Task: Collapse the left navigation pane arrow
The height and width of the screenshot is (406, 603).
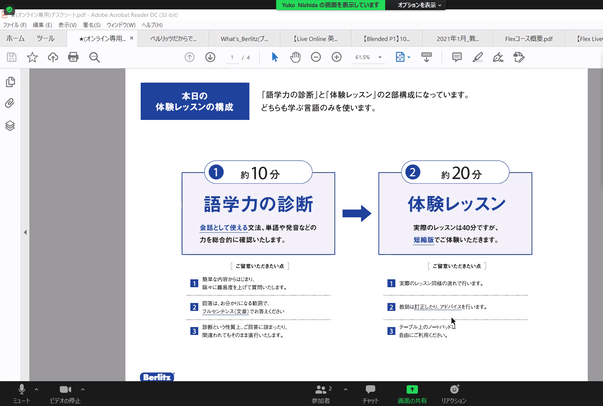Action: [25, 232]
